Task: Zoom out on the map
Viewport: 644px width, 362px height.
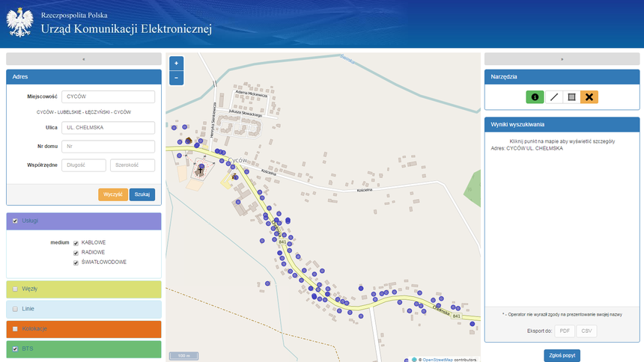Action: click(x=176, y=78)
